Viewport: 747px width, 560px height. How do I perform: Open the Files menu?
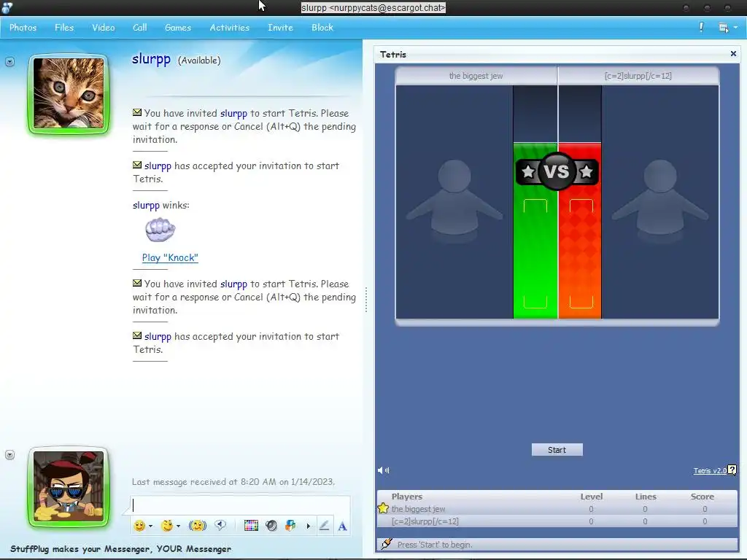(64, 28)
